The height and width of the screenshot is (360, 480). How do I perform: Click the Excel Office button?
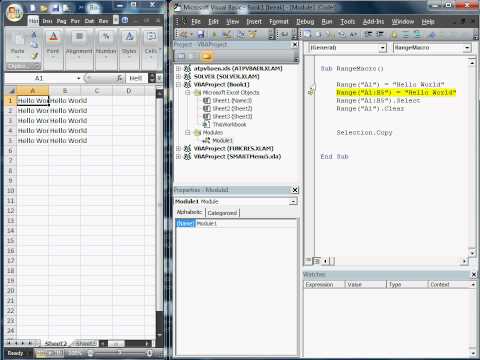pyautogui.click(x=15, y=13)
